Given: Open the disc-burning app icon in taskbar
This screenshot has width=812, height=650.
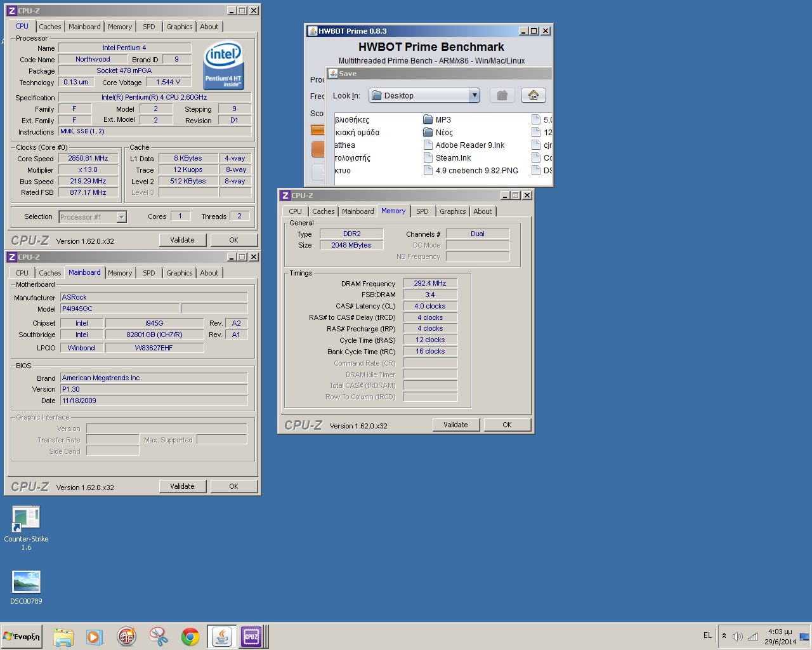Looking at the screenshot, I should point(127,637).
